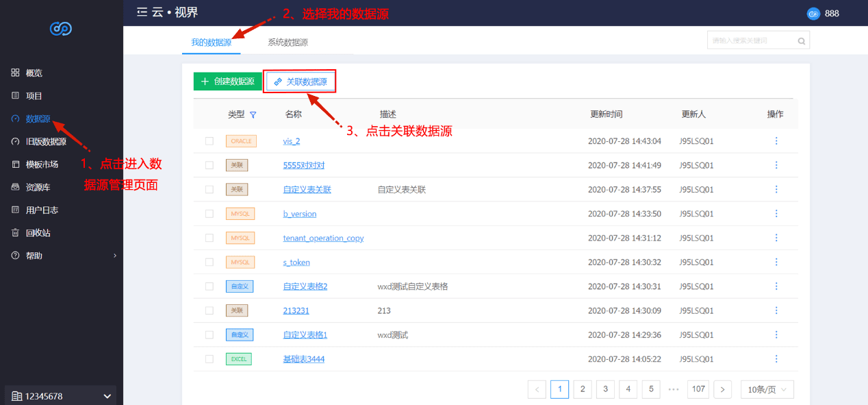Image resolution: width=868 pixels, height=405 pixels.
Task: Go to page 2 in pagination
Action: [583, 389]
